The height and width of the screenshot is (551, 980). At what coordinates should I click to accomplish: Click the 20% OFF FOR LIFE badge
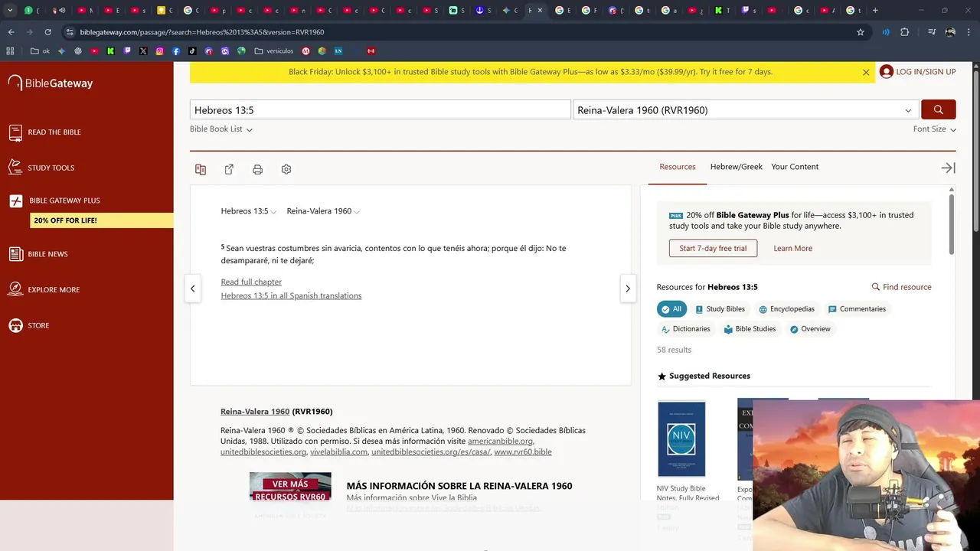(102, 220)
